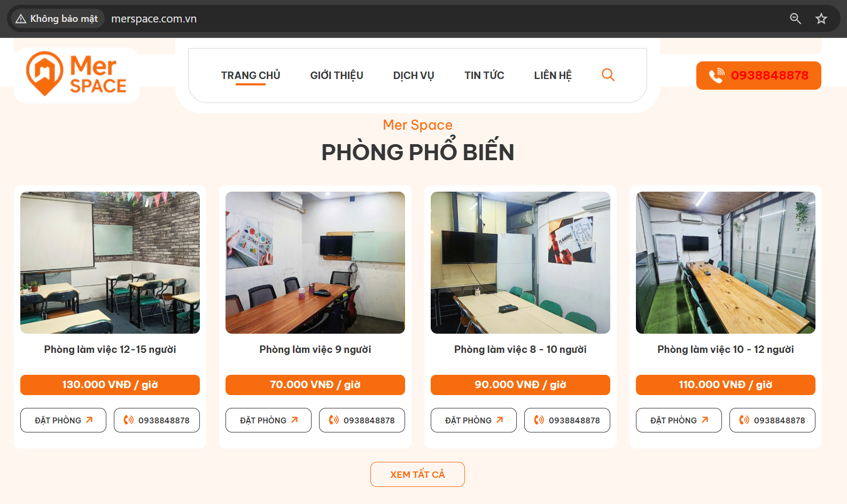Call 0938848878 from the orange header button
The height and width of the screenshot is (504, 847).
758,75
